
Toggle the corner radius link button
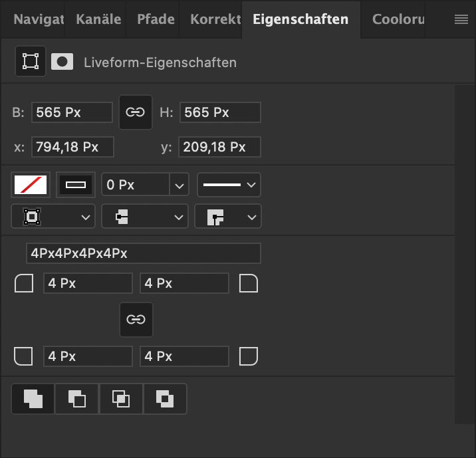tap(136, 320)
